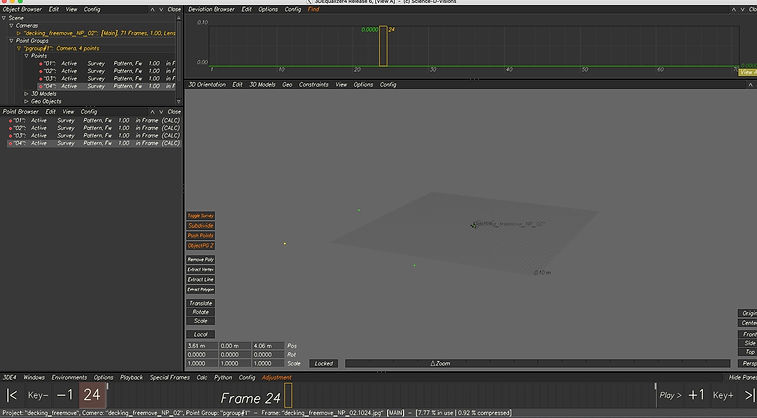The width and height of the screenshot is (757, 418).
Task: Click the Remove Poly button
Action: pyautogui.click(x=200, y=260)
